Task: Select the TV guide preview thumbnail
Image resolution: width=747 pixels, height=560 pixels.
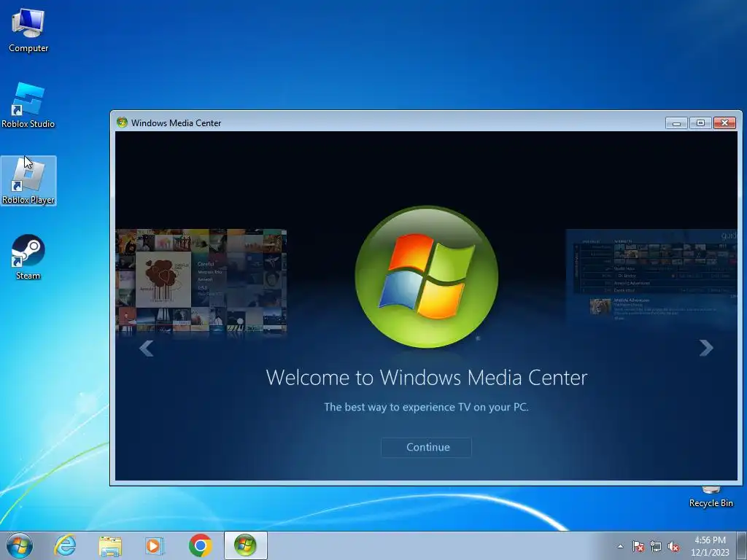Action: click(x=651, y=276)
